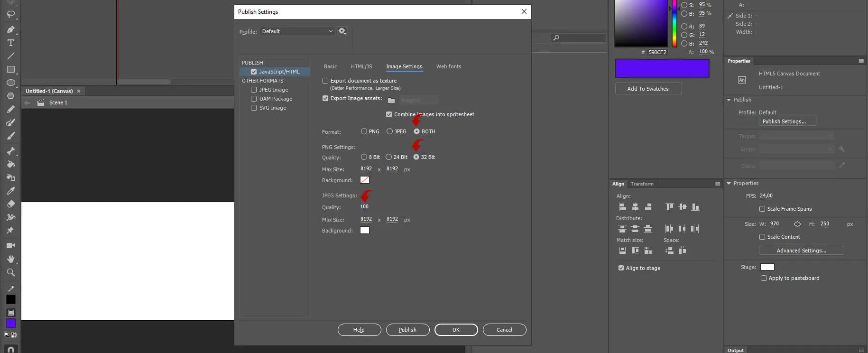Collapse the Properties section expander

coord(729,183)
